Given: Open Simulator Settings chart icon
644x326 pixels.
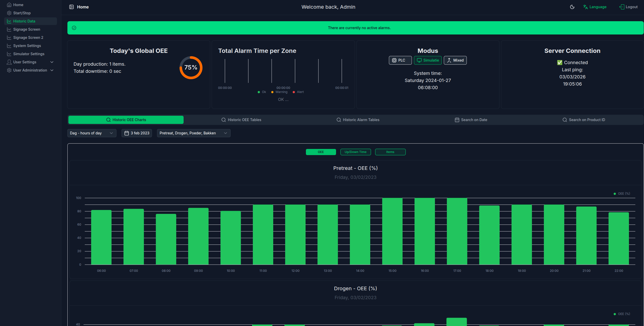Looking at the screenshot, I should coord(9,54).
